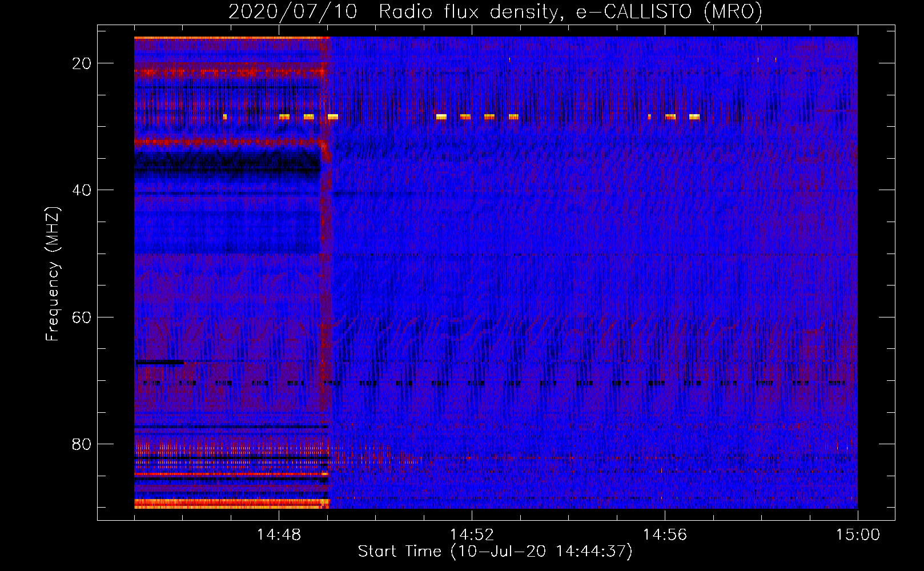The image size is (924, 571).
Task: Click the 14:56 time tick label
Action: 665,535
